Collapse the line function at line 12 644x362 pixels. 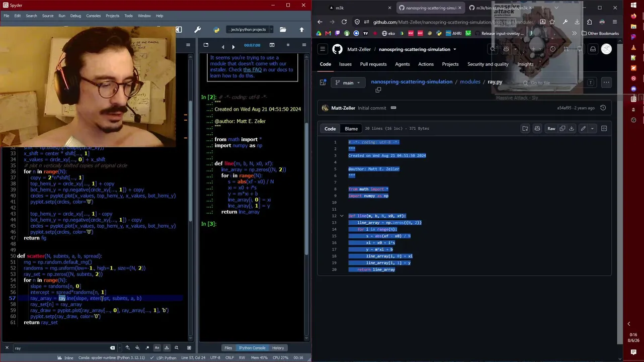coord(342,216)
